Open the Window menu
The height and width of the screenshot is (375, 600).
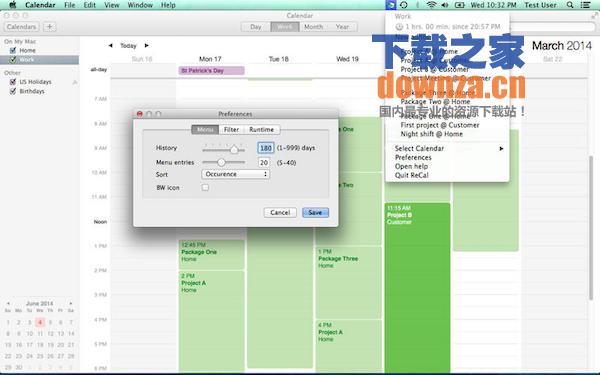(140, 5)
